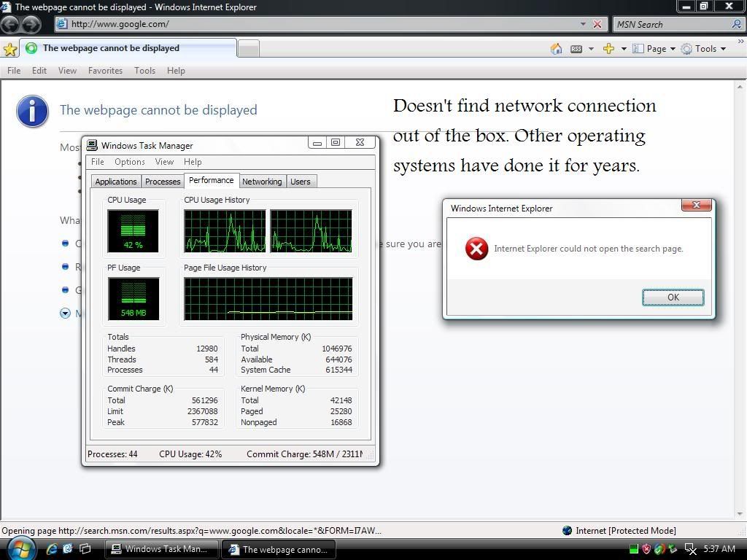The width and height of the screenshot is (747, 560).
Task: Open the IE Edit menu
Action: click(x=39, y=71)
